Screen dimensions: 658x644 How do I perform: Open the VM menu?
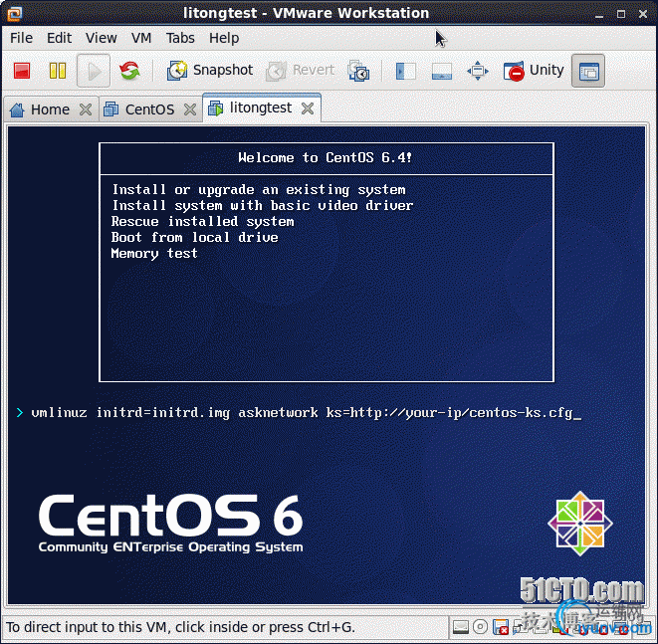(x=141, y=38)
